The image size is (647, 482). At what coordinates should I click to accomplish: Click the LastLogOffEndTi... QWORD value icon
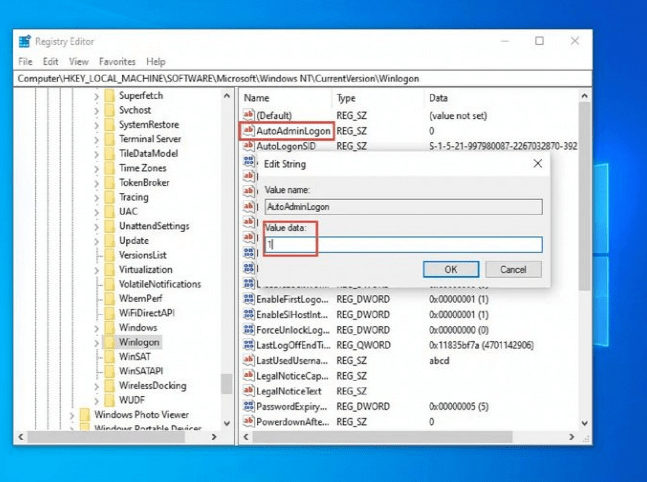(248, 345)
